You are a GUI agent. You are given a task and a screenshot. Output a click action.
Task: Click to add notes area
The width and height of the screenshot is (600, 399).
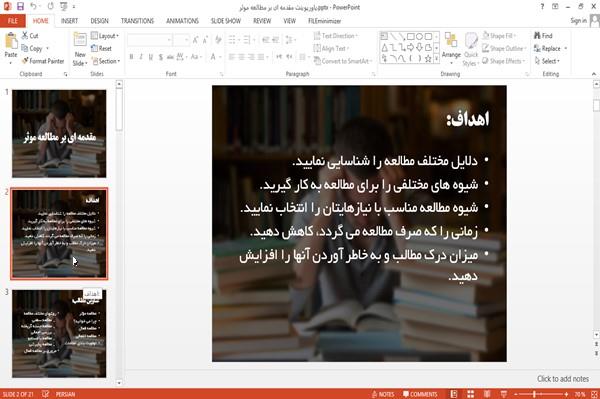tap(562, 379)
